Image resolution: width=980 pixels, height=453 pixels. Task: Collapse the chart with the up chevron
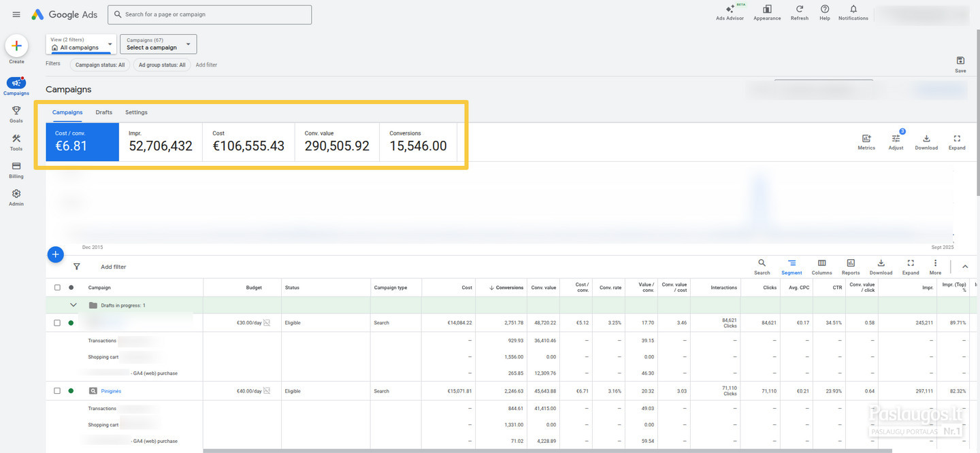click(964, 267)
